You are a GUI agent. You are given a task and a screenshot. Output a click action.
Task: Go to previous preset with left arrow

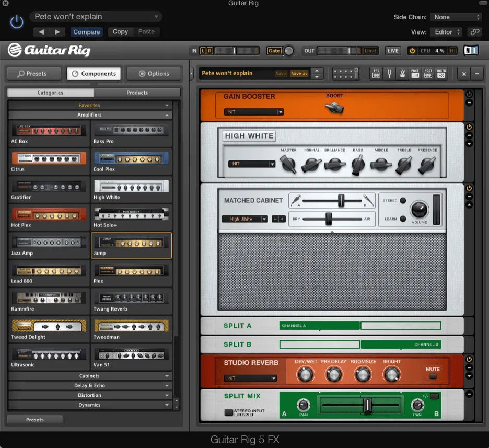click(41, 32)
